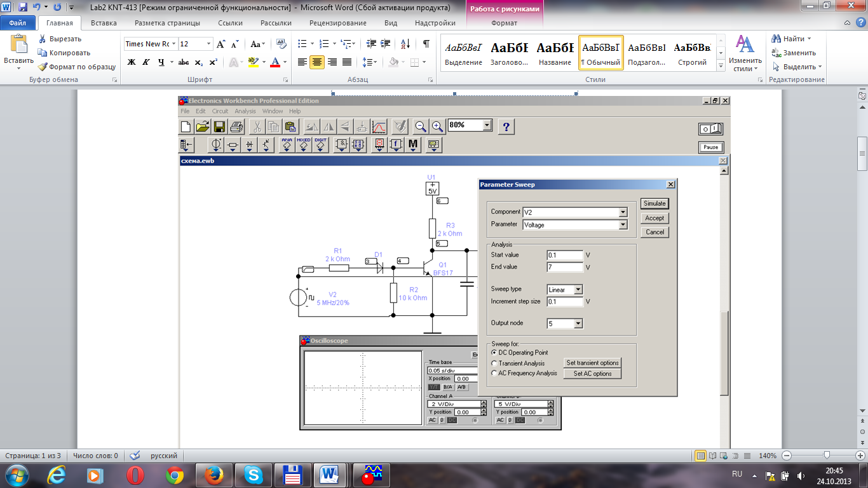Screen dimensions: 868x488
Task: Open Google Chrome from the taskbar
Action: pyautogui.click(x=174, y=475)
